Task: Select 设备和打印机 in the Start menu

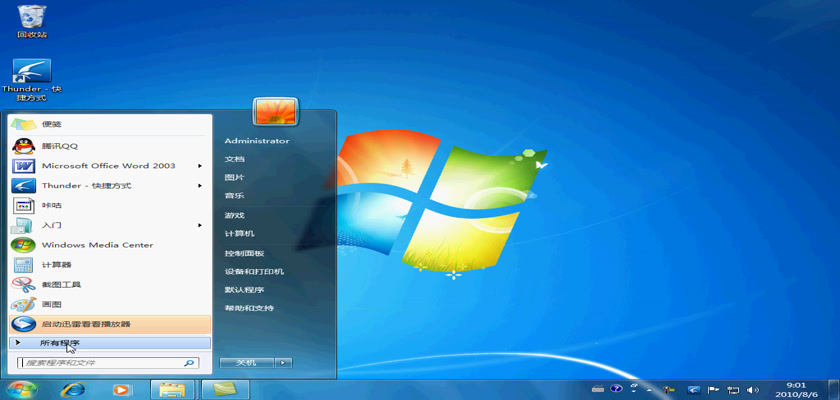Action: (254, 271)
